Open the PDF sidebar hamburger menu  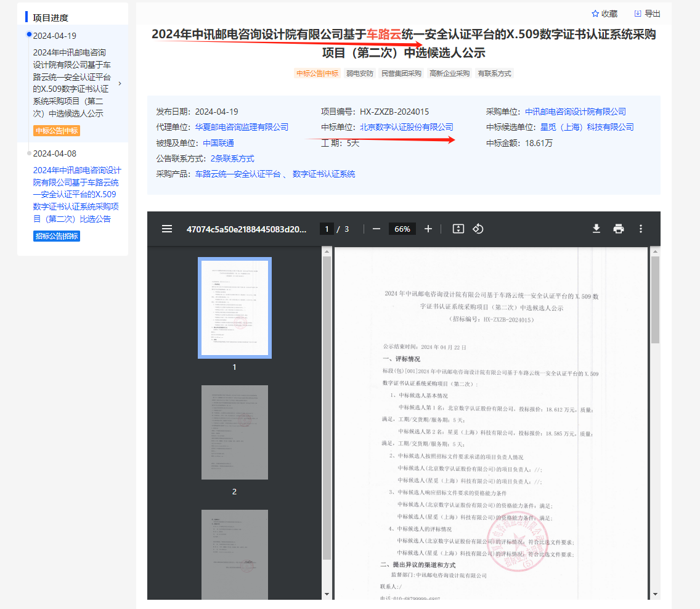pyautogui.click(x=167, y=229)
